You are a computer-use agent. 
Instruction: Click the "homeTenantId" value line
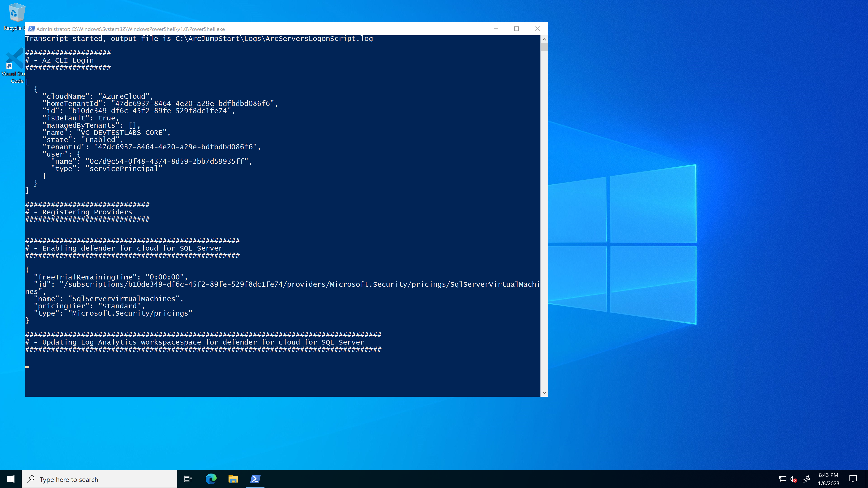point(160,104)
